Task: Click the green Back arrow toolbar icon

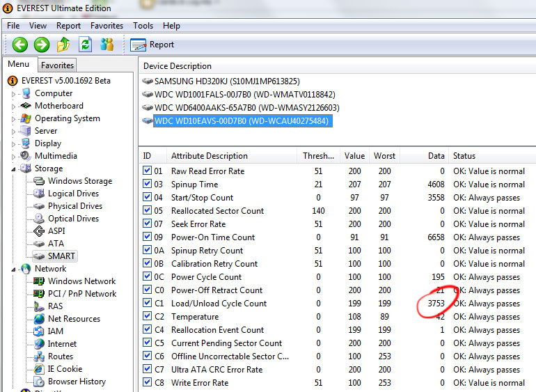Action: coord(19,45)
